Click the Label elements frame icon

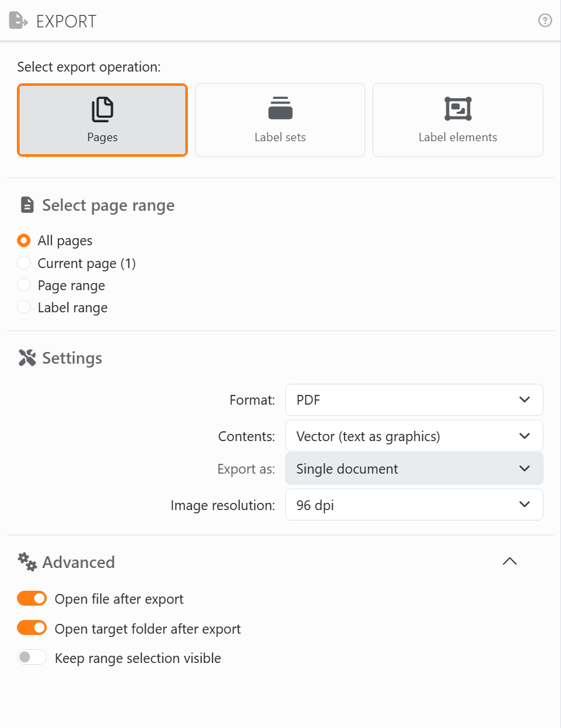[458, 109]
